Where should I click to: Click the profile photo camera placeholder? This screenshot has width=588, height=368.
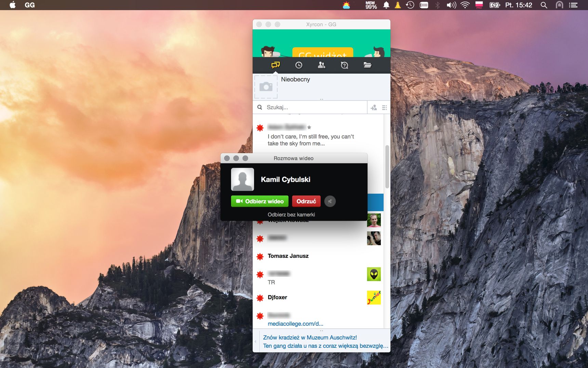[266, 87]
